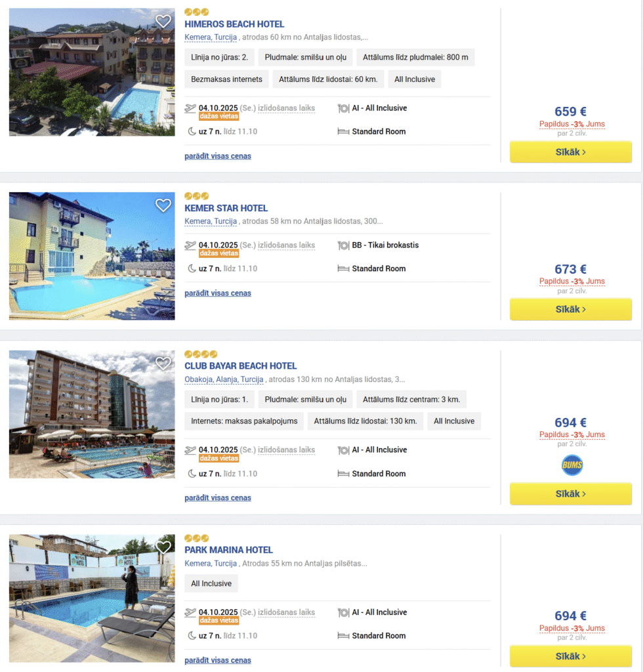Click meal icon beside BB - Tikai brokastis
Viewport: 643px width, 672px height.
click(x=343, y=245)
